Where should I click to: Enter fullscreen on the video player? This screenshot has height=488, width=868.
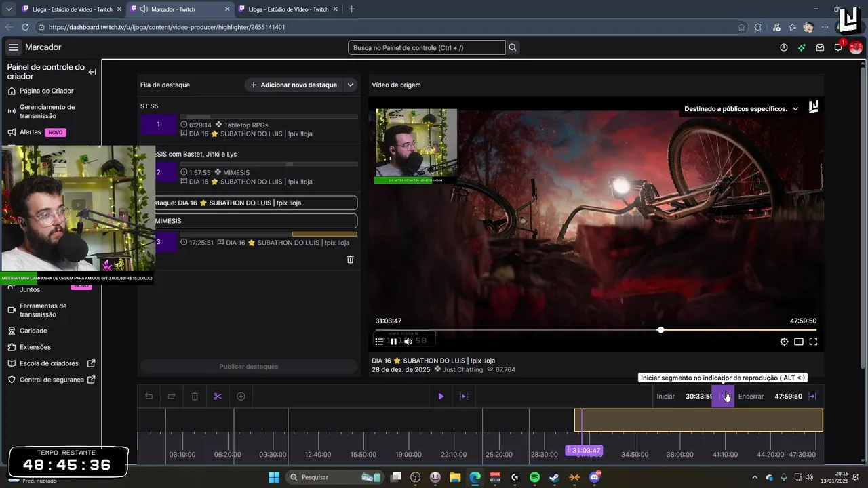tap(813, 342)
